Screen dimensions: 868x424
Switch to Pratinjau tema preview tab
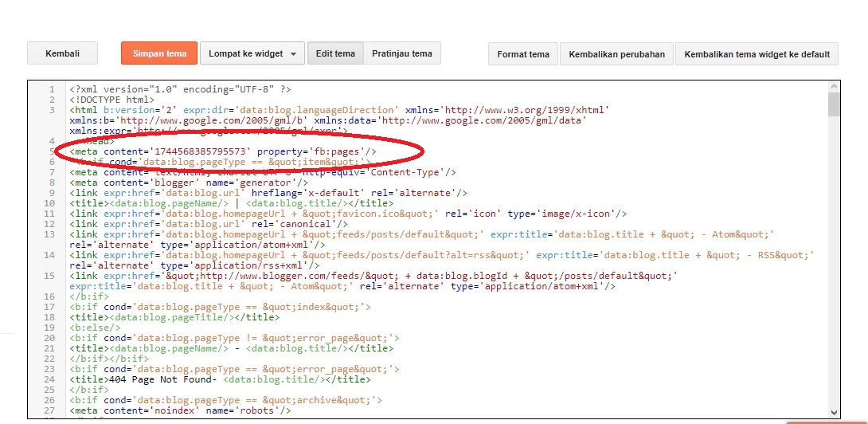pos(402,53)
